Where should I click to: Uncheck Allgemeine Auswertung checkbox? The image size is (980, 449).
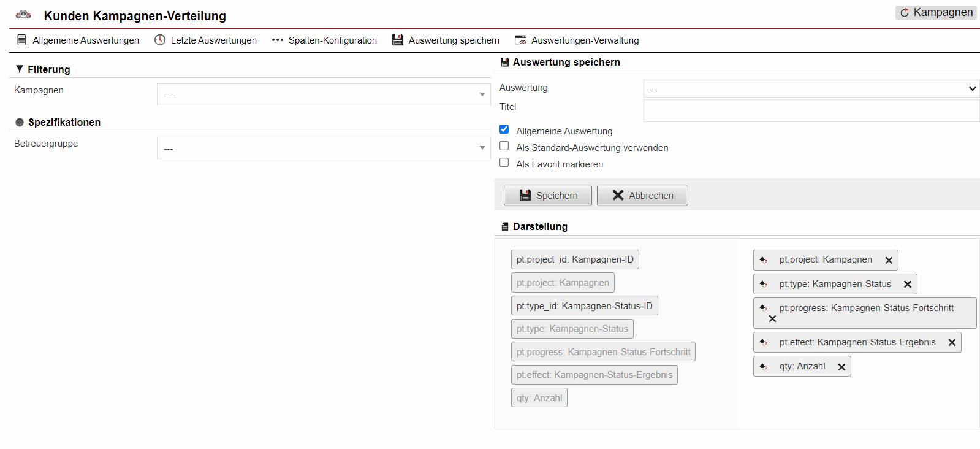point(504,129)
